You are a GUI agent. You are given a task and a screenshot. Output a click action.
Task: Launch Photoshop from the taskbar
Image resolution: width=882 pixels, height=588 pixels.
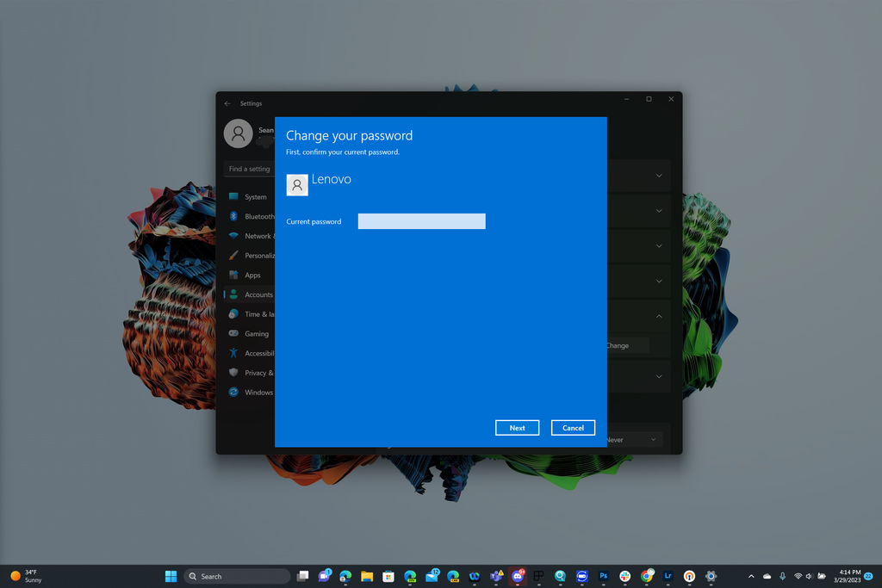pos(603,576)
